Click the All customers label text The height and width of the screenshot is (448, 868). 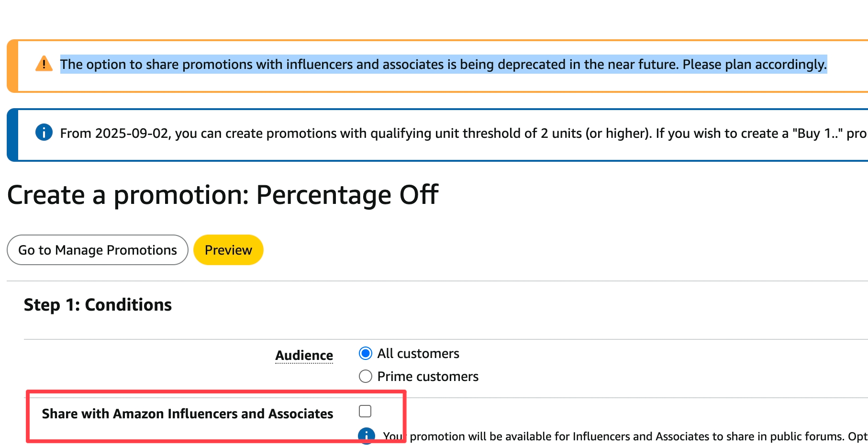tap(418, 353)
